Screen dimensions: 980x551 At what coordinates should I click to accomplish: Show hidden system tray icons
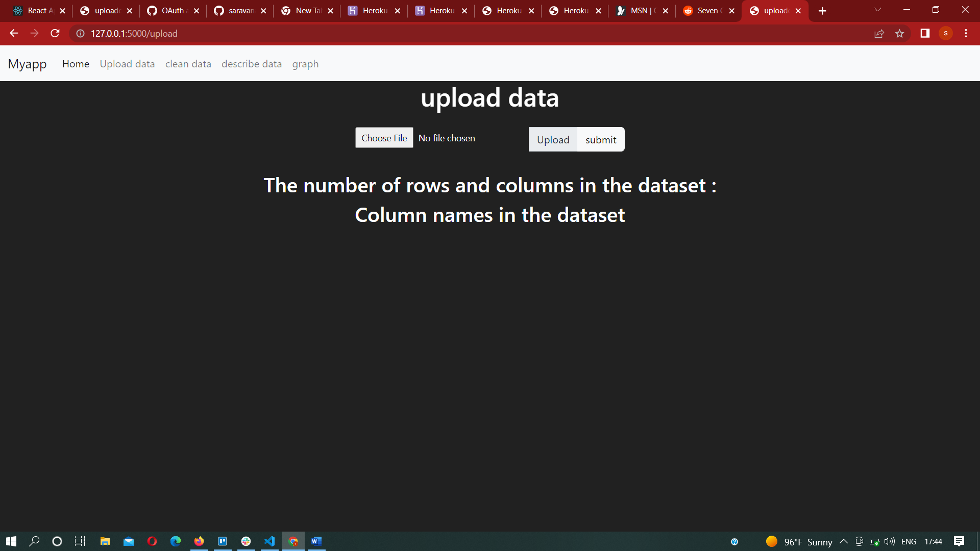[843, 541]
